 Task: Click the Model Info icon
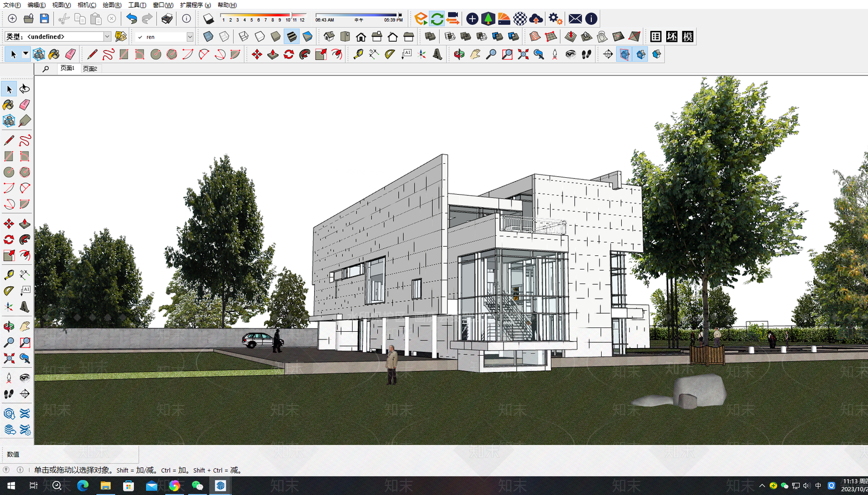186,18
